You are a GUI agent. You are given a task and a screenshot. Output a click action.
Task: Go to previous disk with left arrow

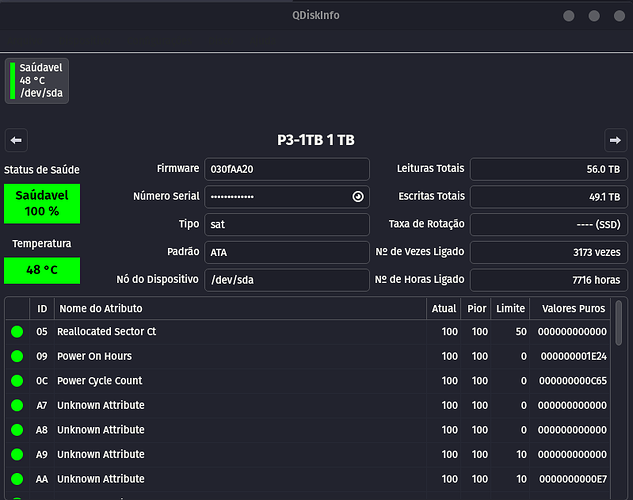(16, 140)
